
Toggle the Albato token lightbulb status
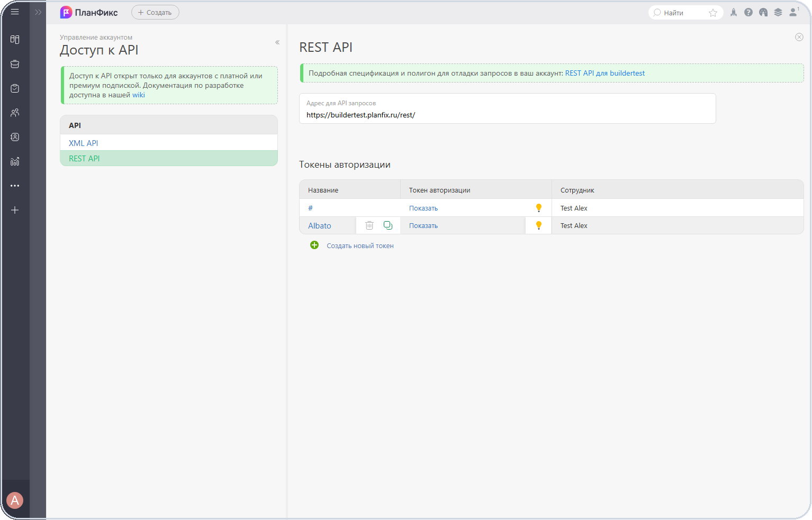(539, 225)
